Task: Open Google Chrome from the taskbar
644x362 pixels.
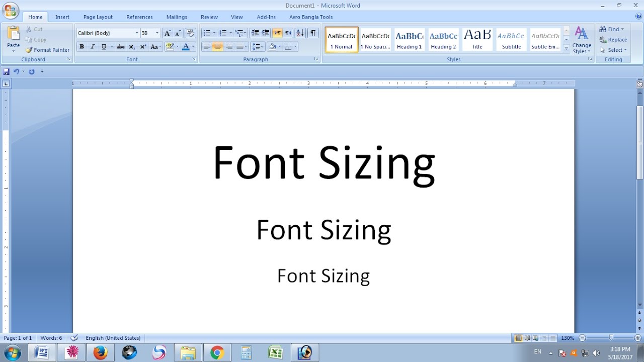Action: tap(217, 353)
